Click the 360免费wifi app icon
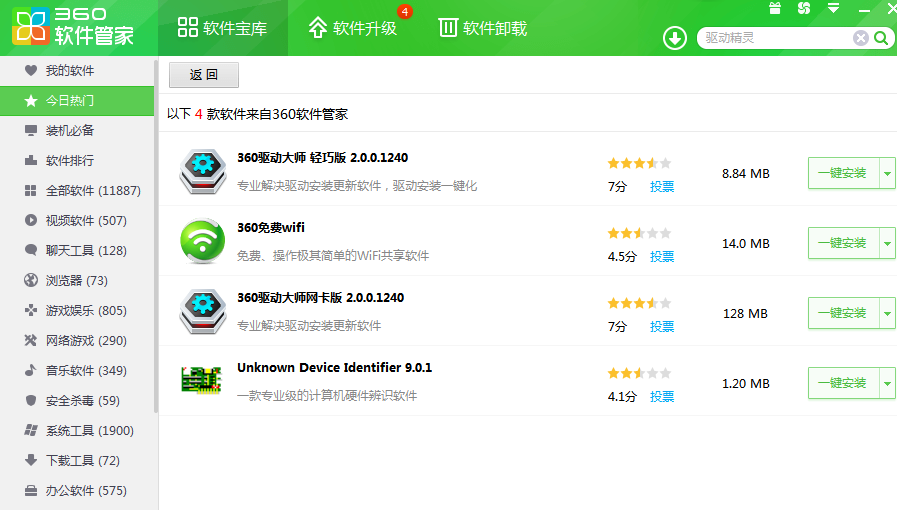The image size is (897, 510). pos(203,241)
